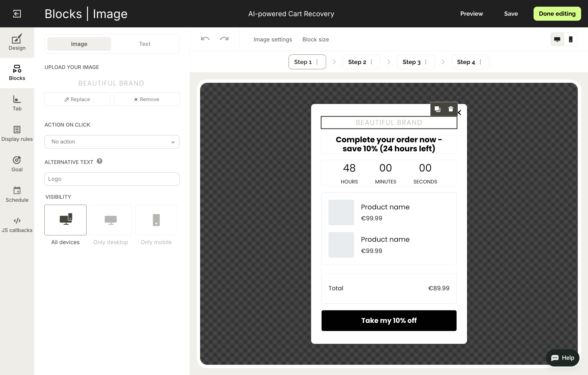
Task: Open the Block size tab
Action: click(315, 39)
